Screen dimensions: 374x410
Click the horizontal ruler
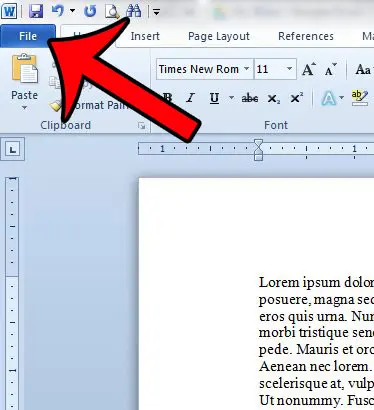tap(256, 149)
